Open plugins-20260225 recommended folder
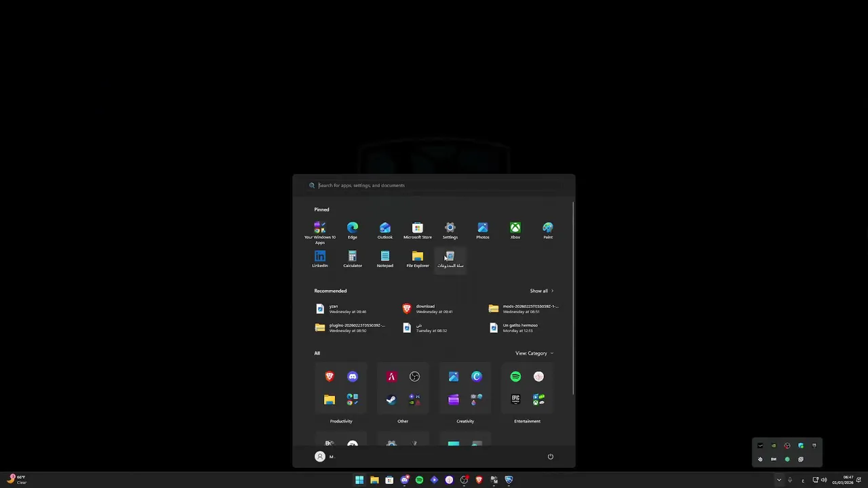 (350, 327)
